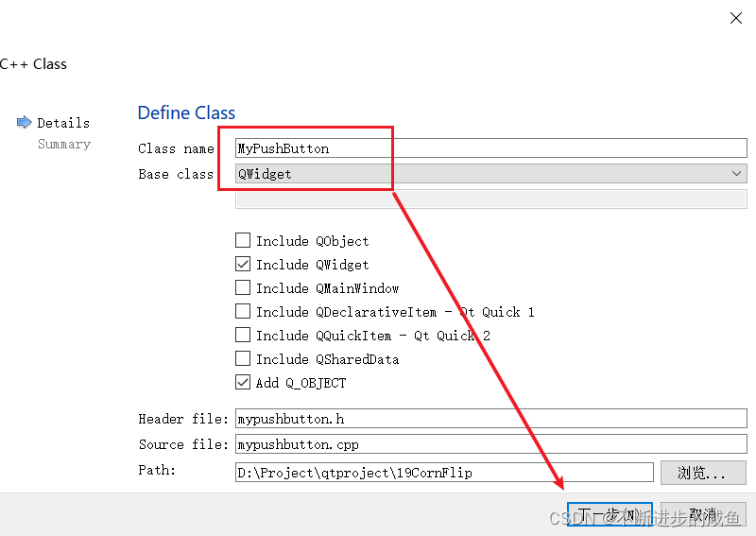Uncheck the Include QWidget checkbox
The width and height of the screenshot is (756, 536).
(x=243, y=264)
